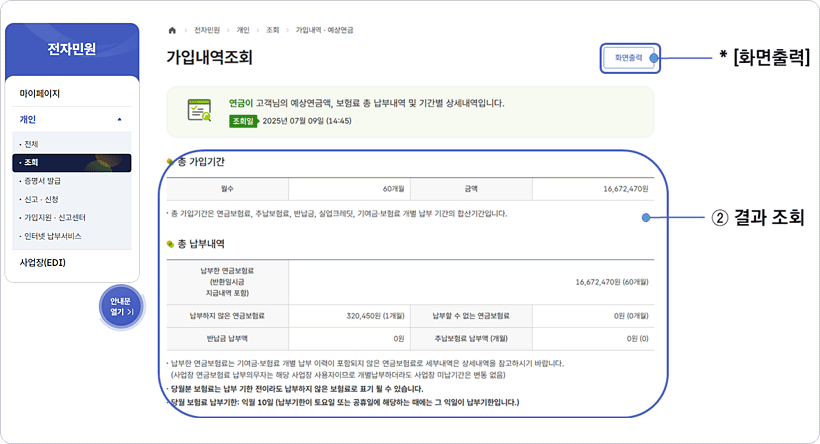Click the 조회일 green badge
Screen dimensions: 820x444
point(243,121)
